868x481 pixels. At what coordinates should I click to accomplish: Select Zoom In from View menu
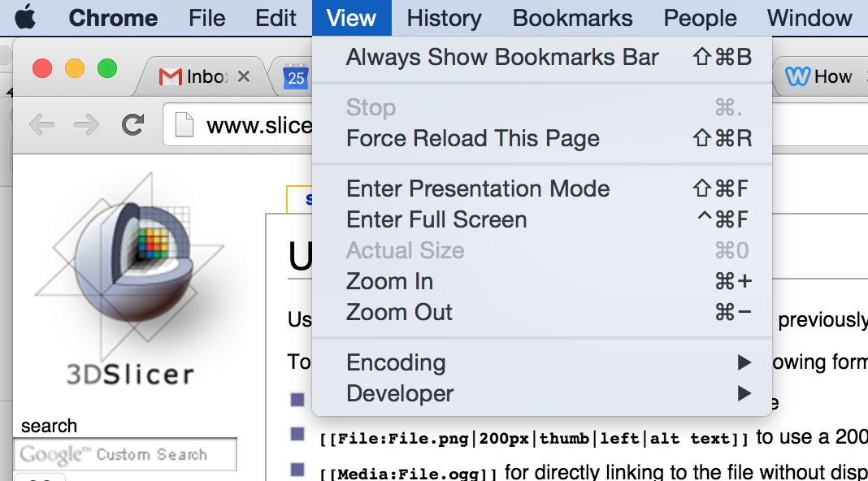coord(389,281)
